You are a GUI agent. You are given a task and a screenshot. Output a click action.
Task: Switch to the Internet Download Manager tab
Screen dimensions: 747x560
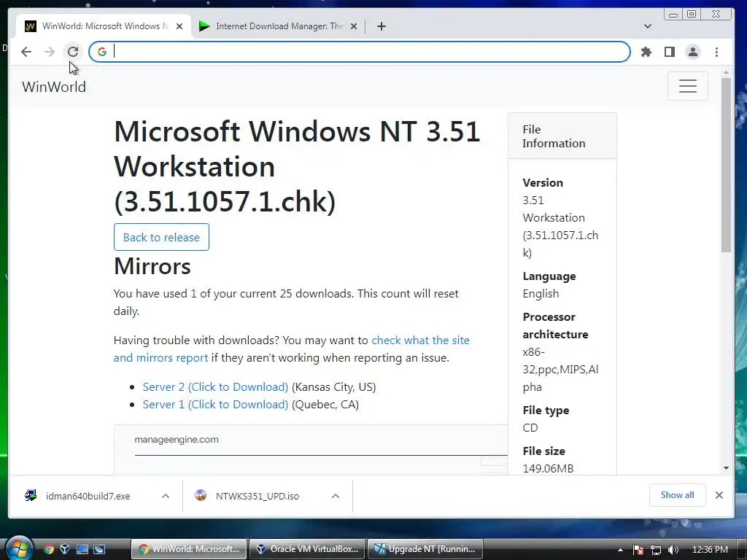[278, 26]
